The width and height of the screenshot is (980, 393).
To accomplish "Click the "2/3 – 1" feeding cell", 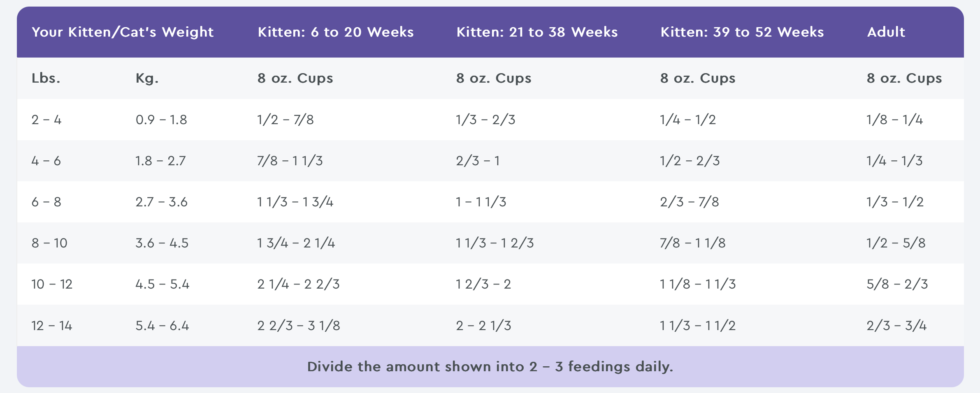I will point(478,161).
